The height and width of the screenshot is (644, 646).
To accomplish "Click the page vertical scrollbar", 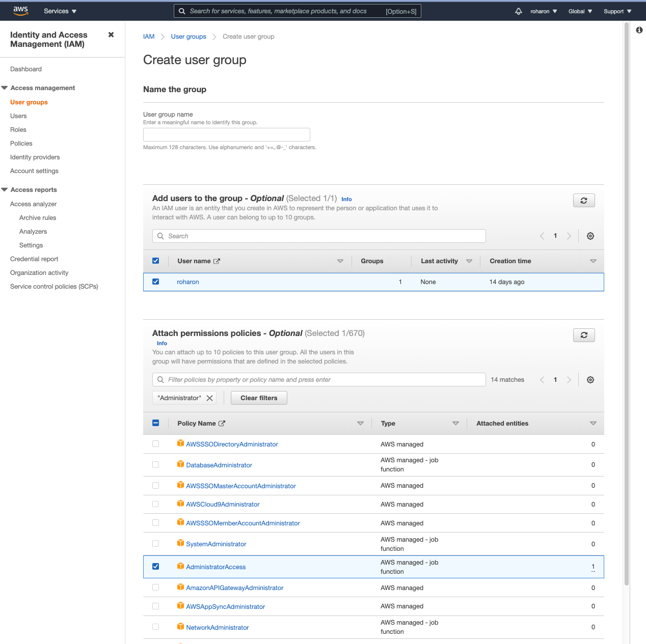I will (627, 304).
